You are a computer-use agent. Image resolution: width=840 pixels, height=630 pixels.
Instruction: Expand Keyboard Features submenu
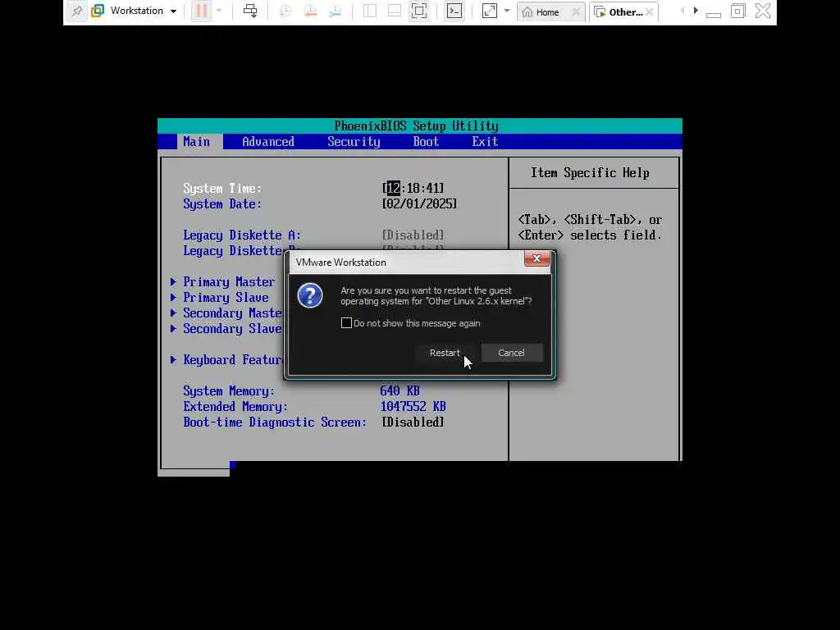(x=226, y=359)
